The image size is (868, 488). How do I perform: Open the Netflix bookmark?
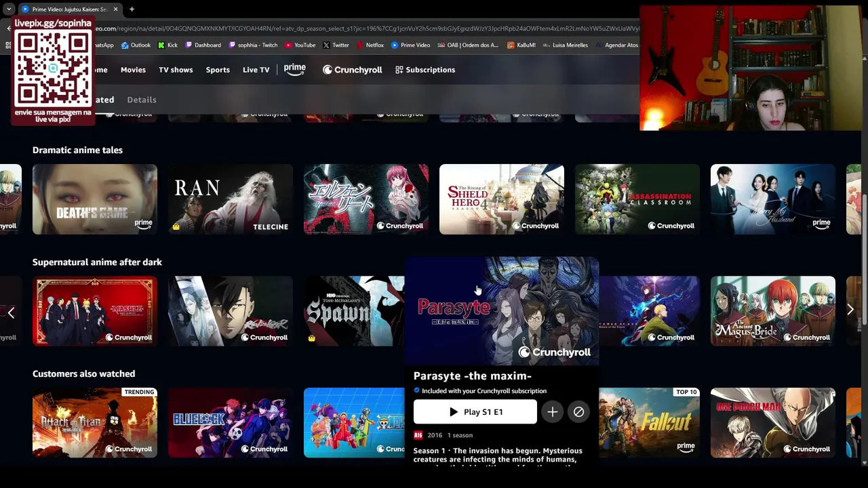[x=370, y=45]
